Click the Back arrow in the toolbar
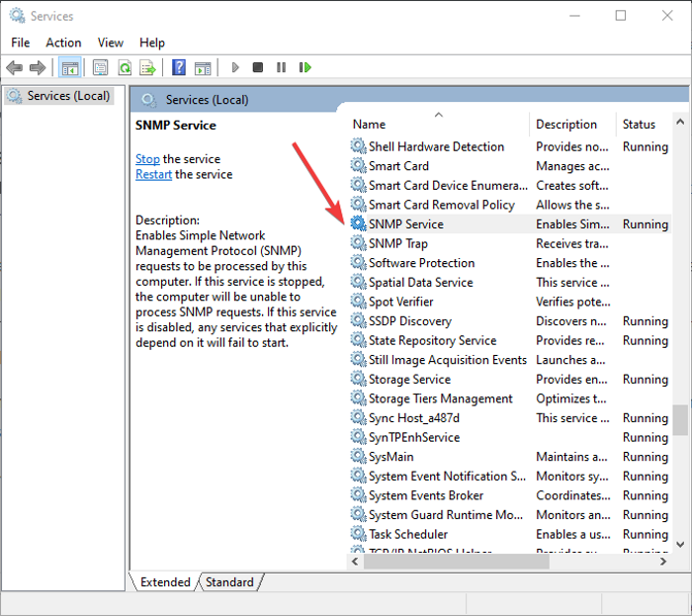Viewport: 692px width, 616px height. coord(14,67)
